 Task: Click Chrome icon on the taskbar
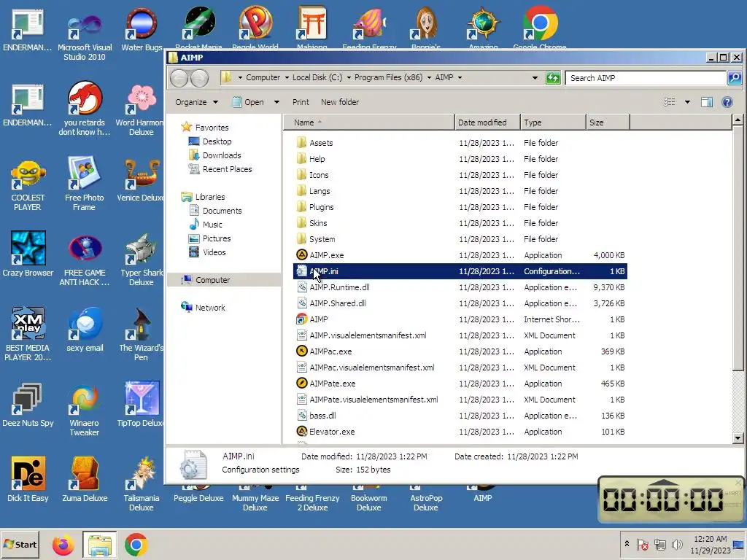[136, 545]
